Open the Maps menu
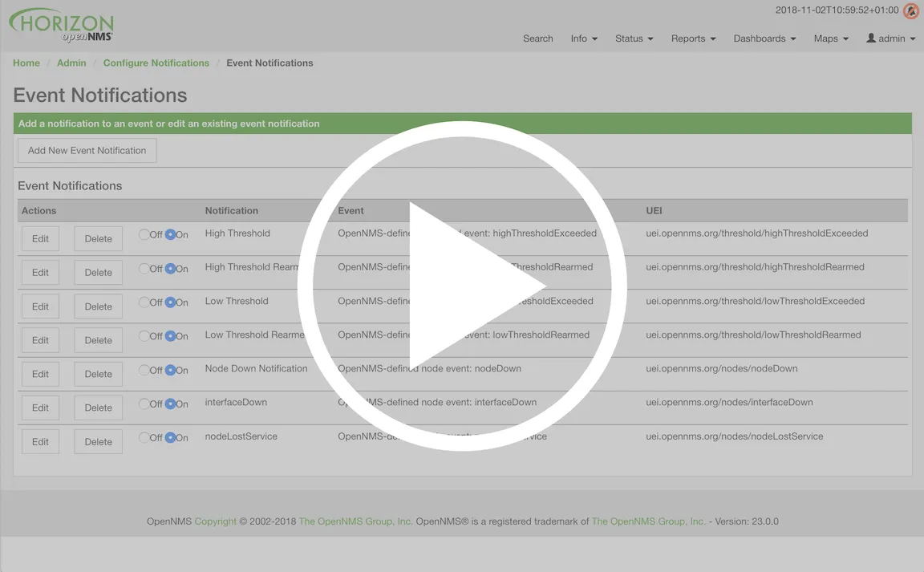 (830, 39)
